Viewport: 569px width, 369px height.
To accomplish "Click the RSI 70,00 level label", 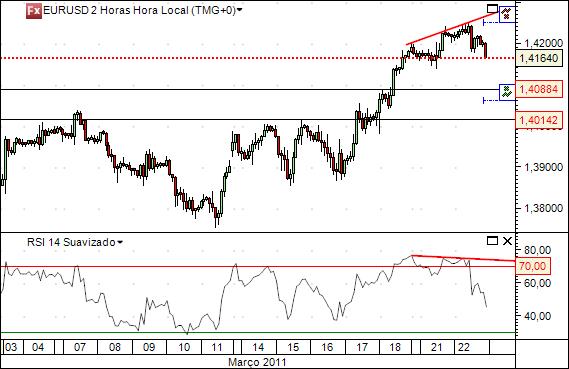I will 532,266.
